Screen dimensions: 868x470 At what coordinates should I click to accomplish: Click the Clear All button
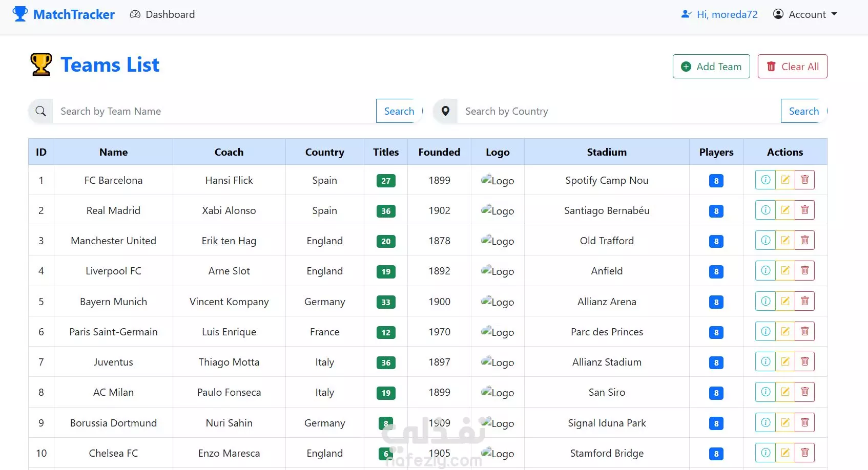[x=793, y=67]
